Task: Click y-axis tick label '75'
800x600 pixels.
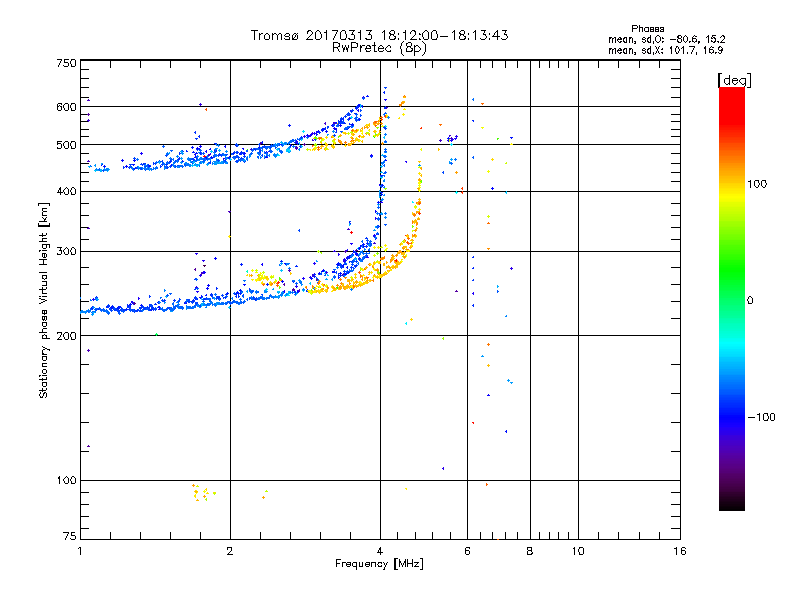Action: [70, 536]
